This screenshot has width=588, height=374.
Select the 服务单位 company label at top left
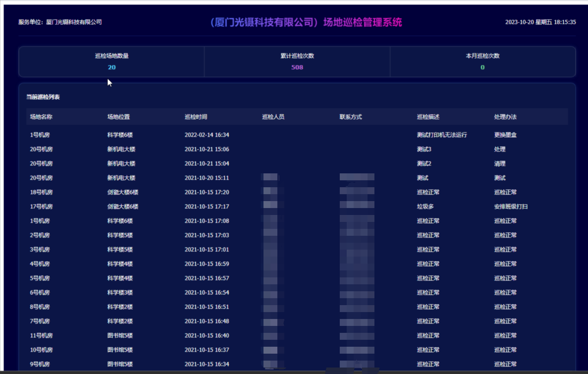(60, 22)
